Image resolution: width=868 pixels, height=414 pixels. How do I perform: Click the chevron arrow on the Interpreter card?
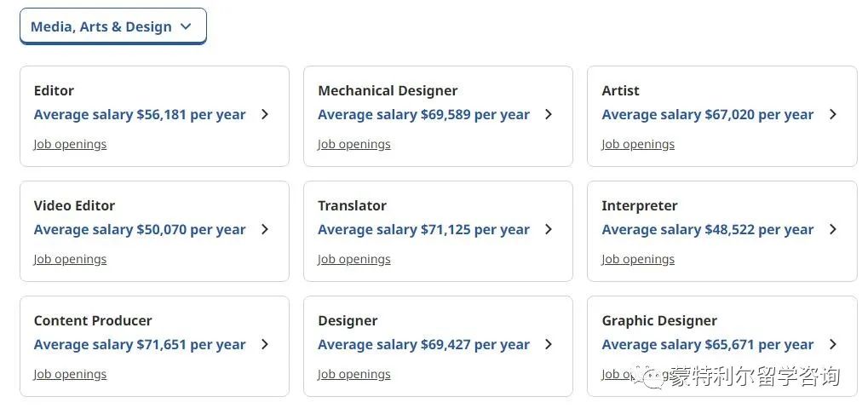(x=833, y=229)
